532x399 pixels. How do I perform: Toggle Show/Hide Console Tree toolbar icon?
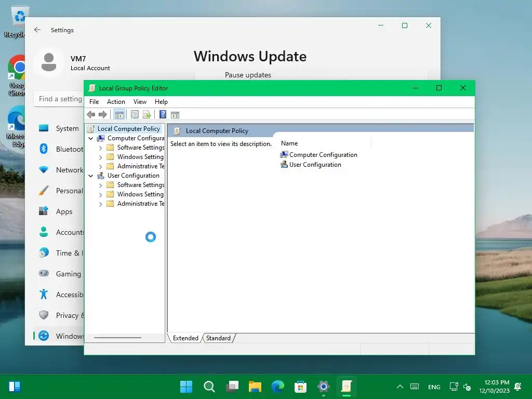(x=119, y=115)
